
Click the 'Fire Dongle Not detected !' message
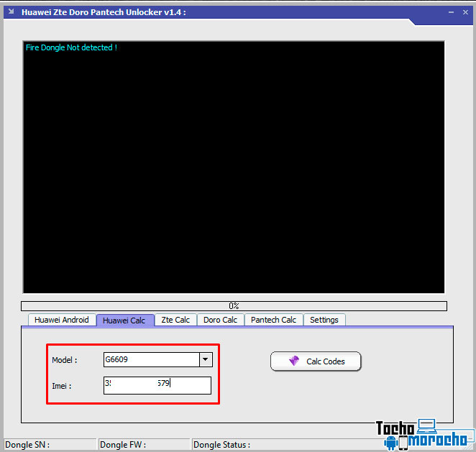click(x=71, y=47)
